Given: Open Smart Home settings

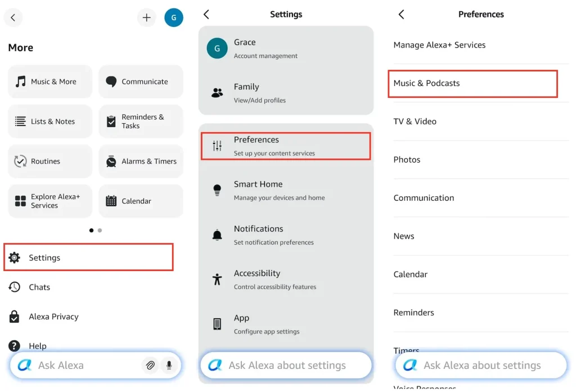Looking at the screenshot, I should pos(286,190).
